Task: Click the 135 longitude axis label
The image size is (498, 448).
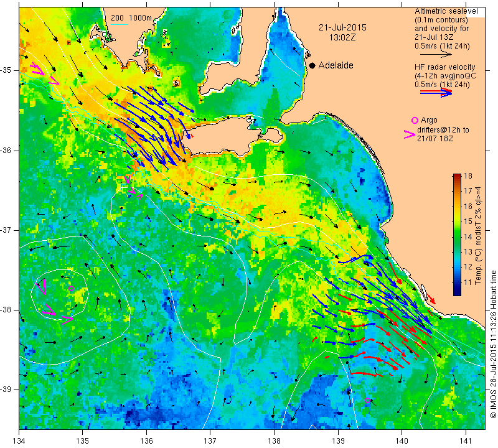Action: [x=83, y=441]
